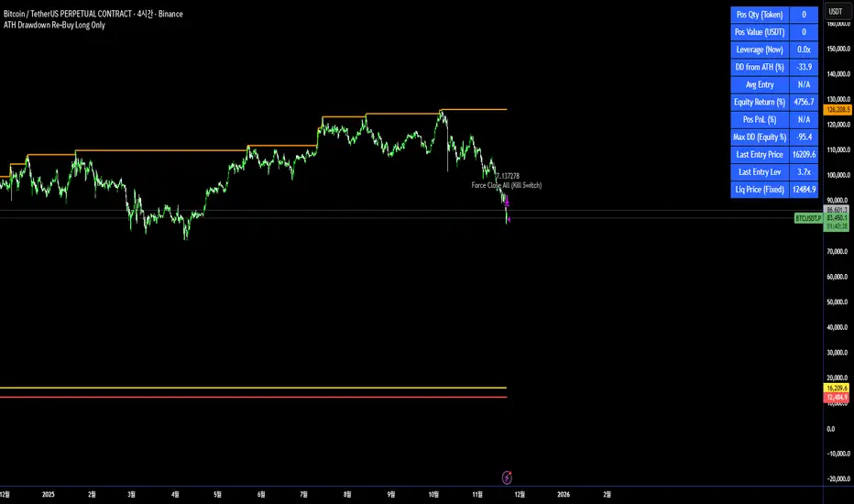Click the 16209.6 value in stats table
This screenshot has width=854, height=504.
(x=804, y=154)
